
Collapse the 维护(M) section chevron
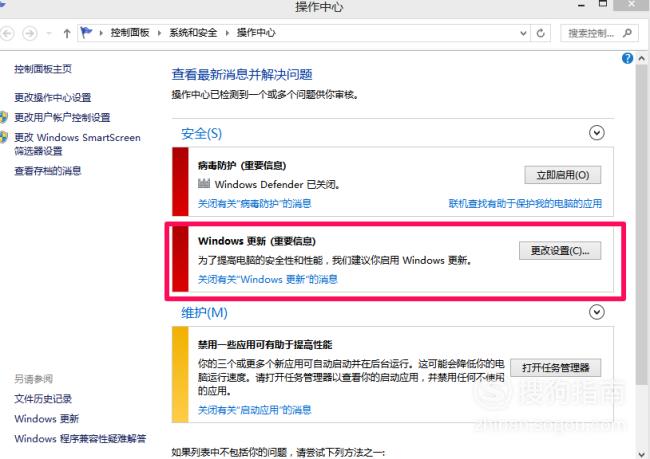pos(597,312)
